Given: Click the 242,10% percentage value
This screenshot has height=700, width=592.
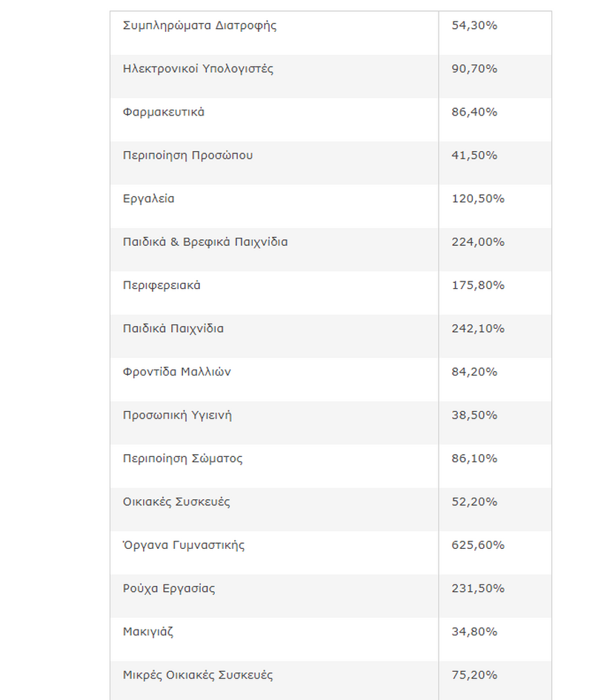Looking at the screenshot, I should 478,328.
